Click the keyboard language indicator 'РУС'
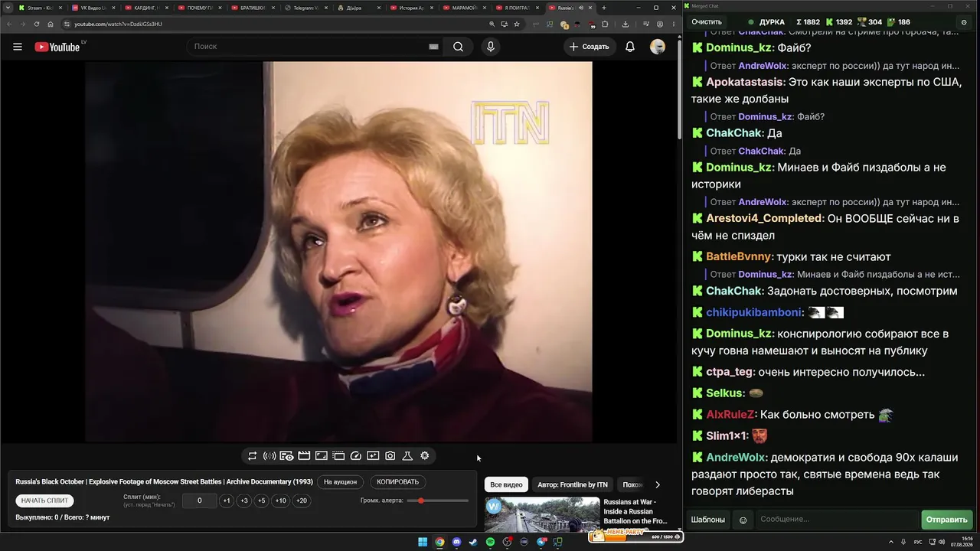The height and width of the screenshot is (551, 980). click(x=918, y=543)
